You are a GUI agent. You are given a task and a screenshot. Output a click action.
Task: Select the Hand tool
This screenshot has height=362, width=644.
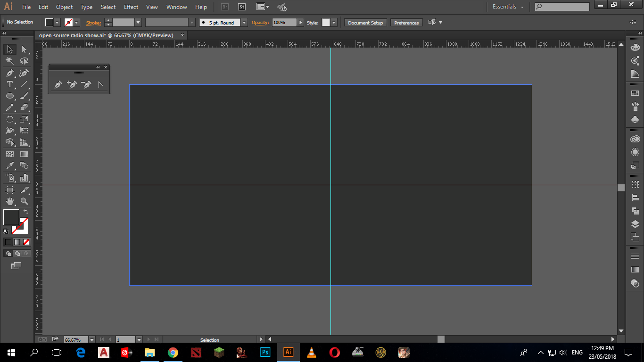point(9,201)
